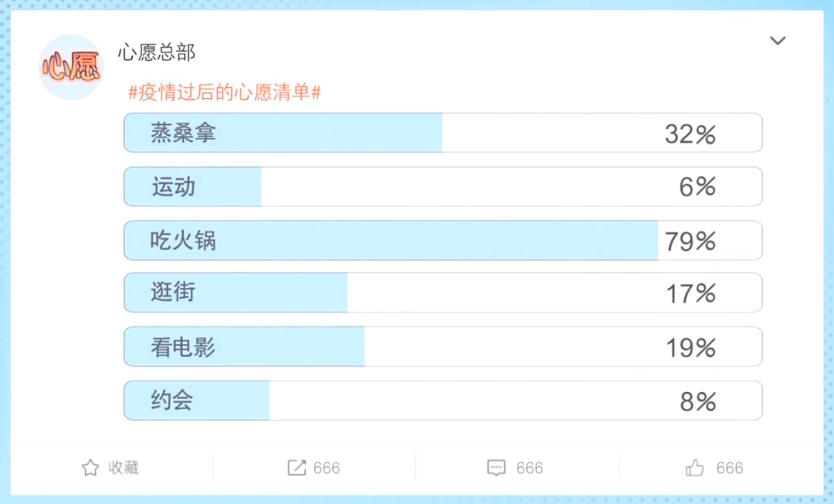Click the 心愿 profile avatar

[x=70, y=66]
